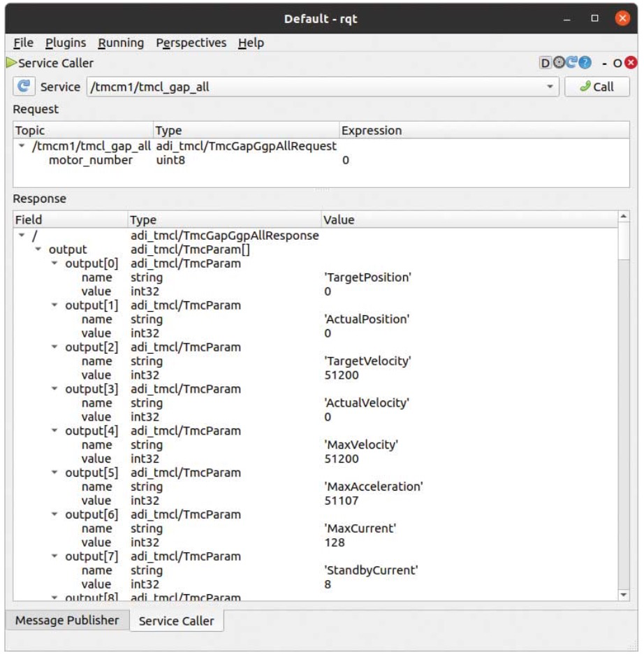Open the plugin help question mark icon
This screenshot has width=644, height=657.
pos(585,63)
